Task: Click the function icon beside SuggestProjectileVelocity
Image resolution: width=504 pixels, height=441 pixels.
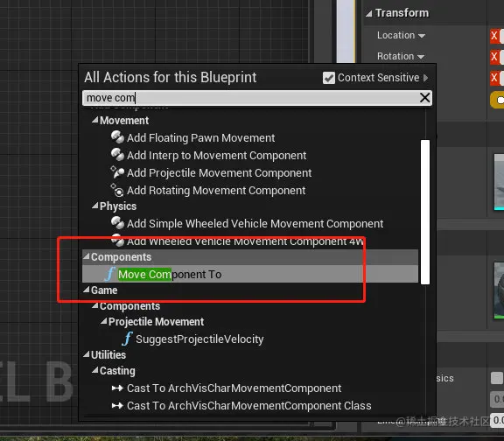Action: (x=127, y=339)
